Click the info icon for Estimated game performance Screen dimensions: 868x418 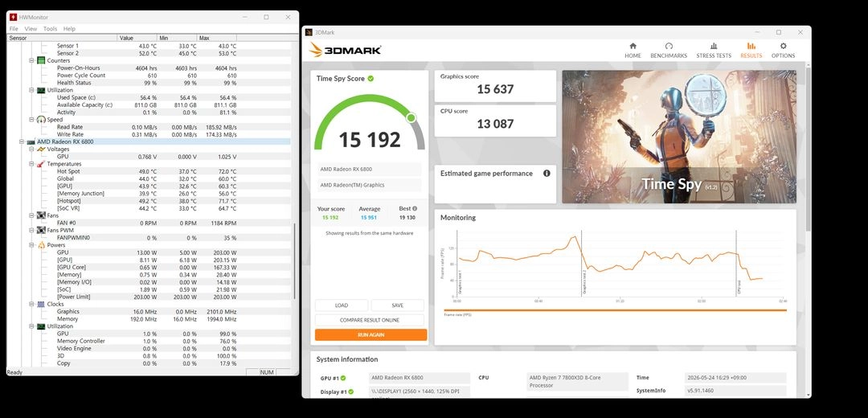pos(547,174)
